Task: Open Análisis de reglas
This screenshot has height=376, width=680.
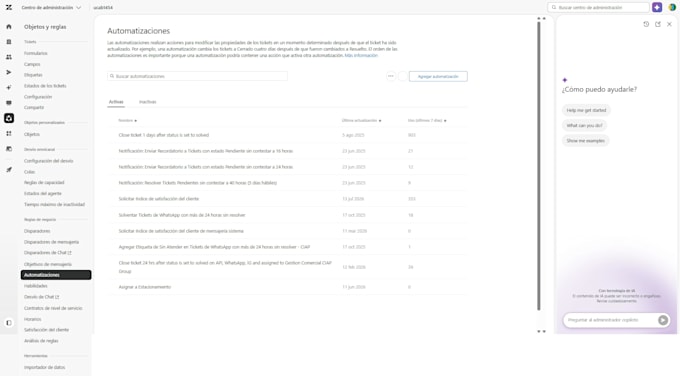Action: click(41, 341)
